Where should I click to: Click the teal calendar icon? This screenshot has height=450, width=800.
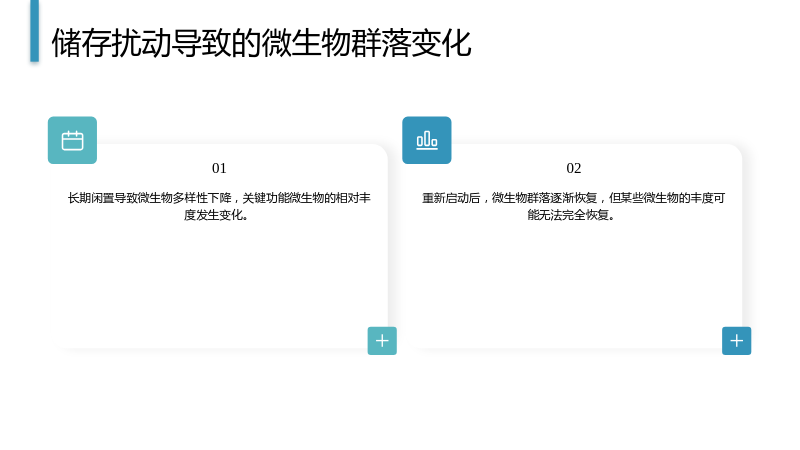pos(72,140)
